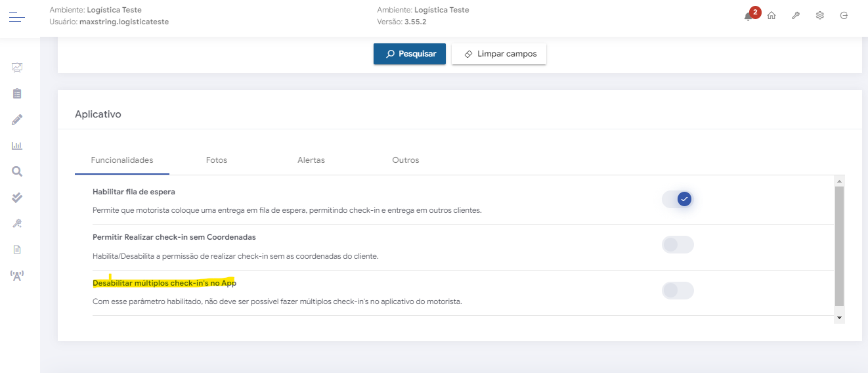
Task: Open the bar chart reports sidebar icon
Action: [x=18, y=145]
